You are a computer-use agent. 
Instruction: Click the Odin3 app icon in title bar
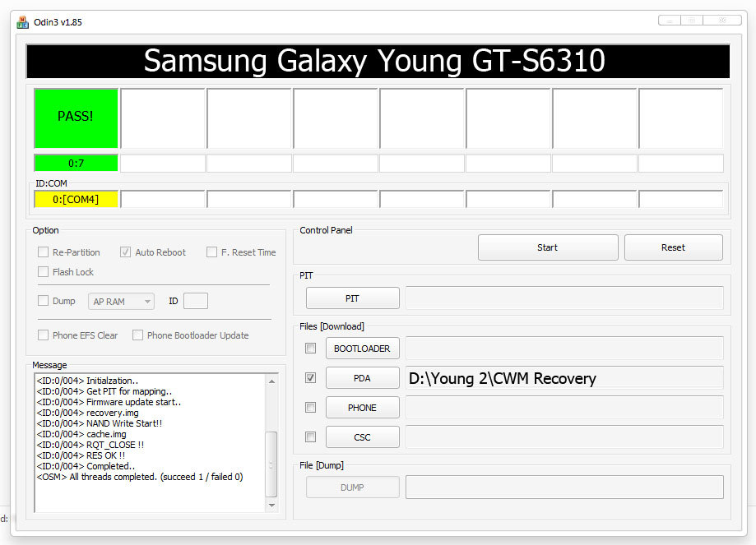[22, 22]
